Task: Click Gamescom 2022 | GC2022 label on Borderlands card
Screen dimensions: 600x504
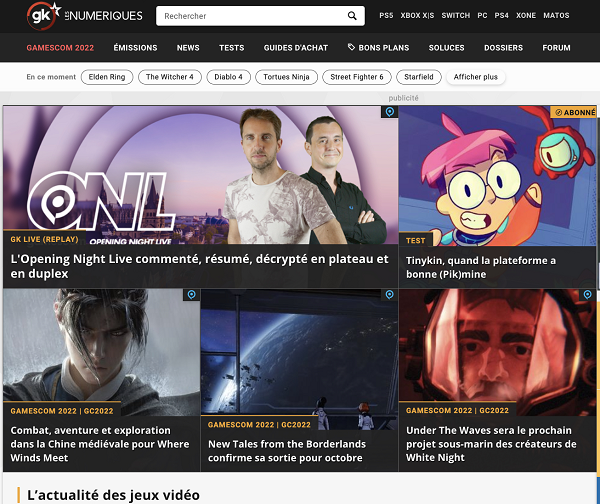Action: (x=259, y=425)
